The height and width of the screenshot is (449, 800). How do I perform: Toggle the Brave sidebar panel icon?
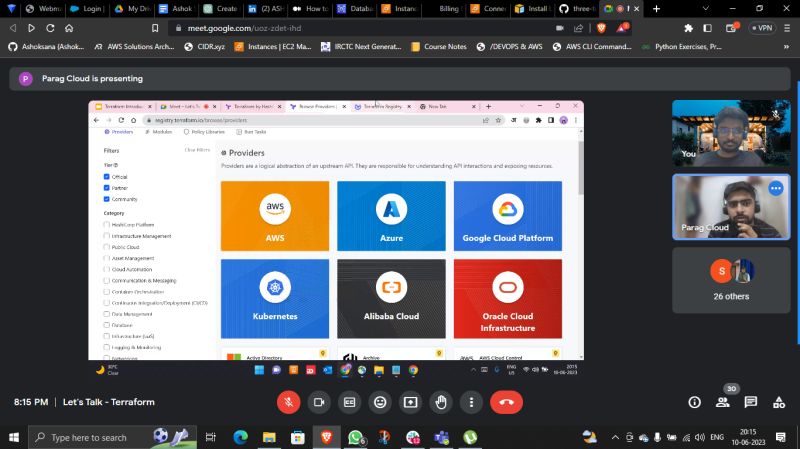(x=707, y=28)
